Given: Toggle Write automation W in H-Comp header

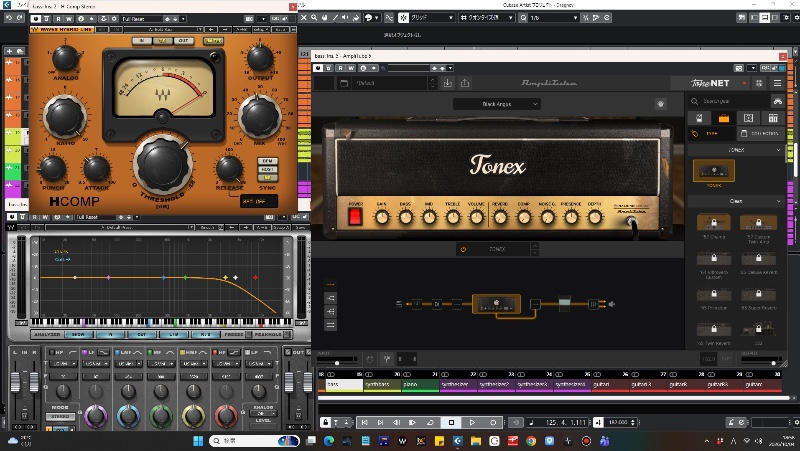Looking at the screenshot, I should pyautogui.click(x=69, y=19).
